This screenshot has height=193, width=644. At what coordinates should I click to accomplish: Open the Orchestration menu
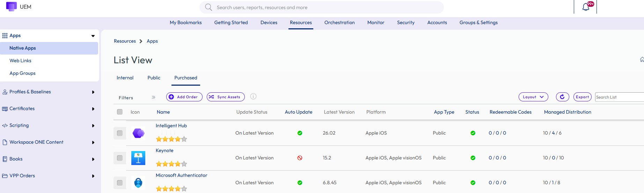[x=339, y=22]
